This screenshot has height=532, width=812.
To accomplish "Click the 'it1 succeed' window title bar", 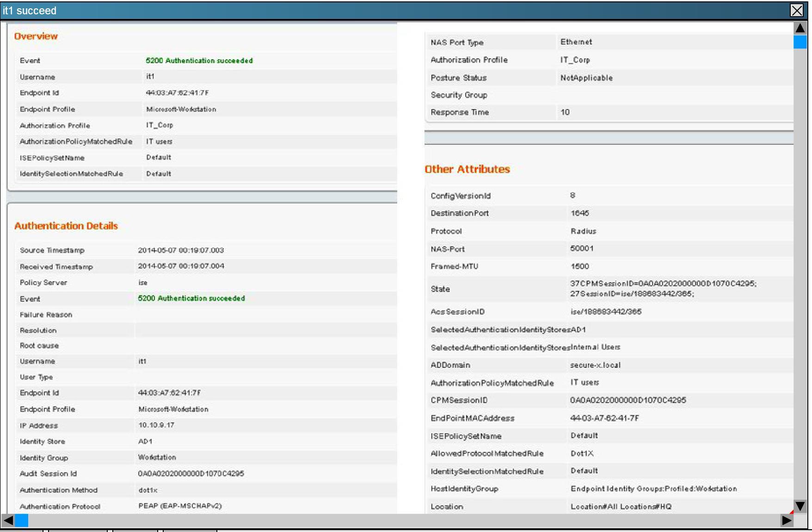I will pyautogui.click(x=370, y=11).
